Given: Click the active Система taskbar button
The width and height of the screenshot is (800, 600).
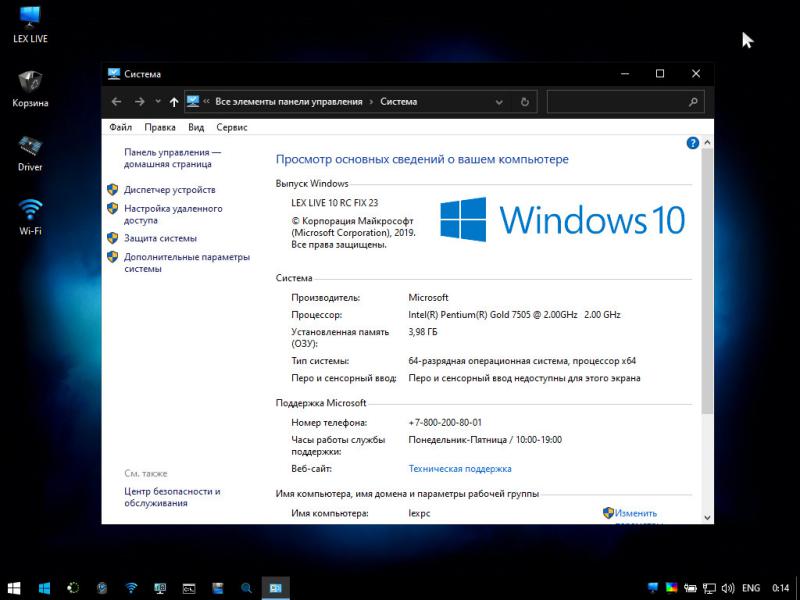Looking at the screenshot, I should (x=276, y=588).
